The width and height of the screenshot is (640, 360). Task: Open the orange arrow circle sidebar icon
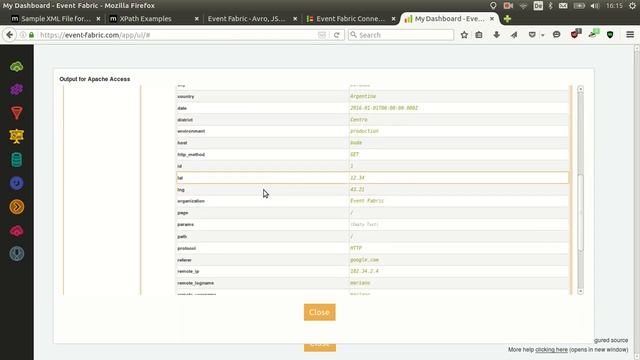click(x=17, y=207)
